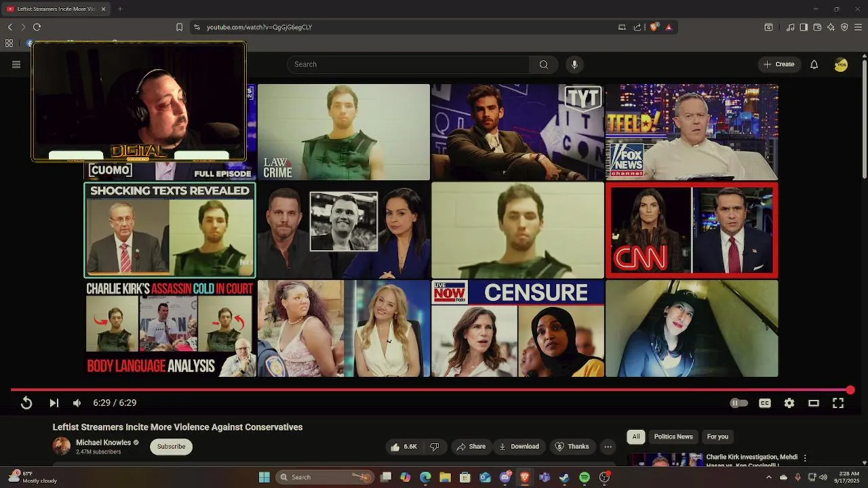
Task: Show hidden system tray icons
Action: [x=768, y=477]
